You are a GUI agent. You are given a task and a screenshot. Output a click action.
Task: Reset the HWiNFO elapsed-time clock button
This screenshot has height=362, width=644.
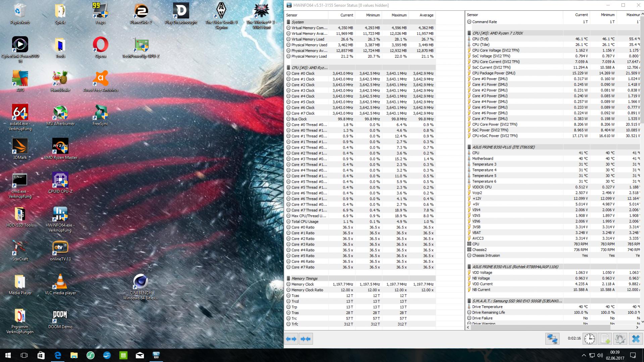pos(589,339)
